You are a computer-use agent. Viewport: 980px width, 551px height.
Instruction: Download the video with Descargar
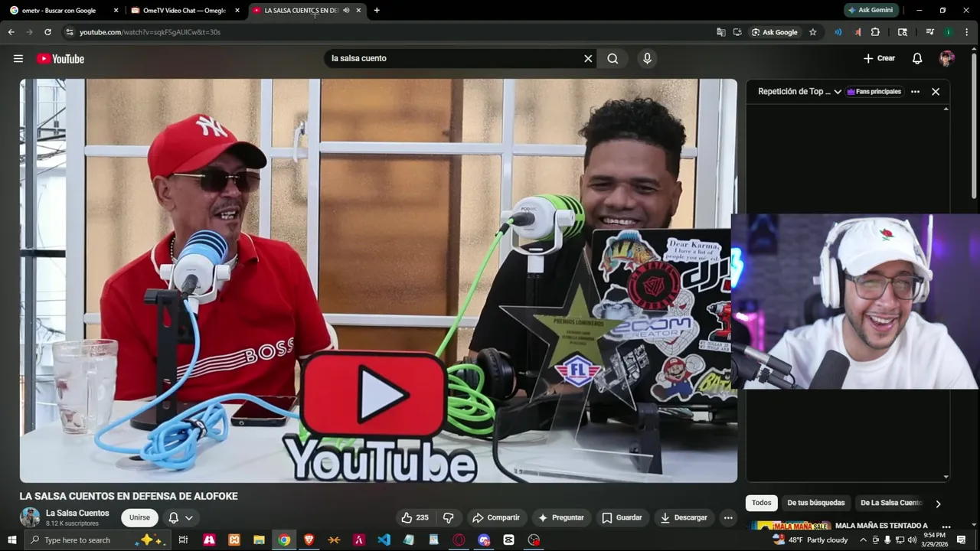(x=684, y=517)
